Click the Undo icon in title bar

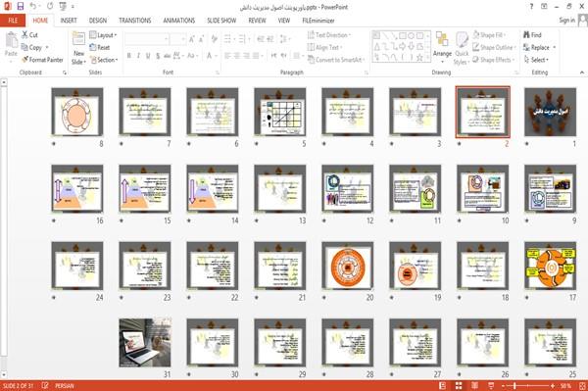33,6
